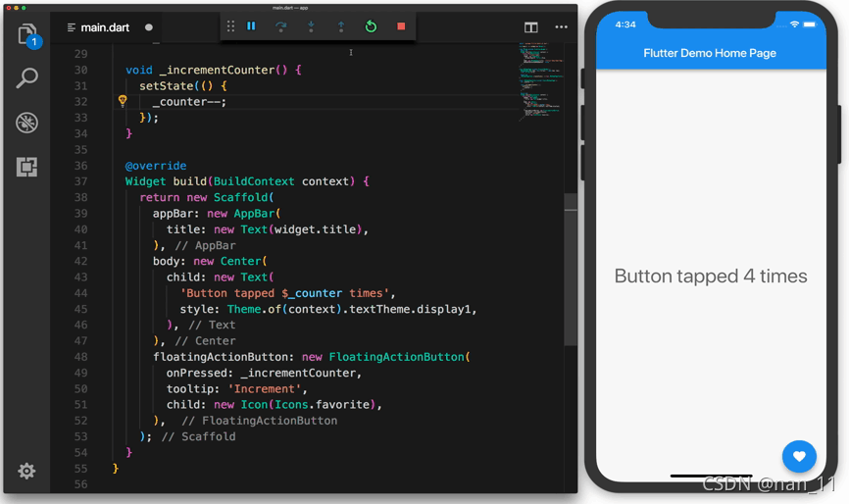
Task: Click the lightbulb quick fix on line 32
Action: tap(123, 100)
